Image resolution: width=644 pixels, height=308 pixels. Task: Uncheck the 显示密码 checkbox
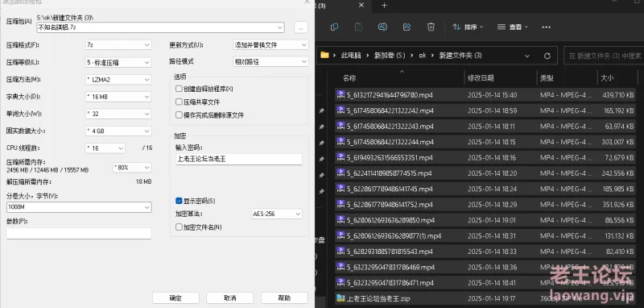pos(179,201)
